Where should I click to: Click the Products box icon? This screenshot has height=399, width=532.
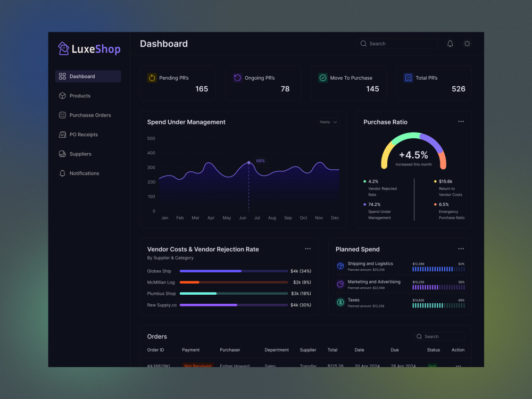click(x=62, y=96)
